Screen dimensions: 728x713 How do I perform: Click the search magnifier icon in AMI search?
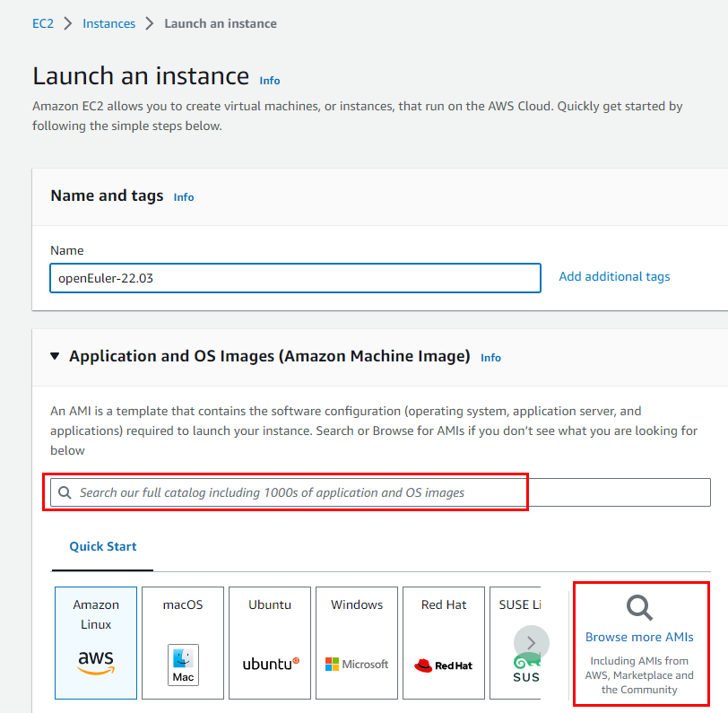click(x=65, y=492)
